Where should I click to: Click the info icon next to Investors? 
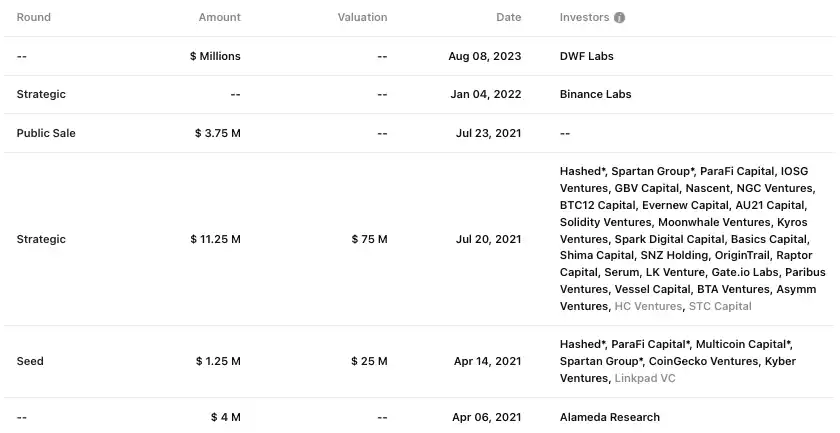[x=620, y=18]
